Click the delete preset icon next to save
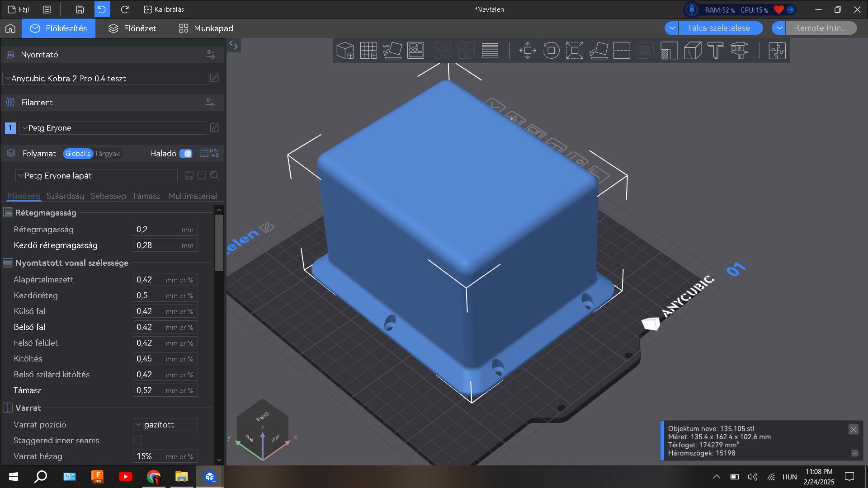 click(202, 175)
